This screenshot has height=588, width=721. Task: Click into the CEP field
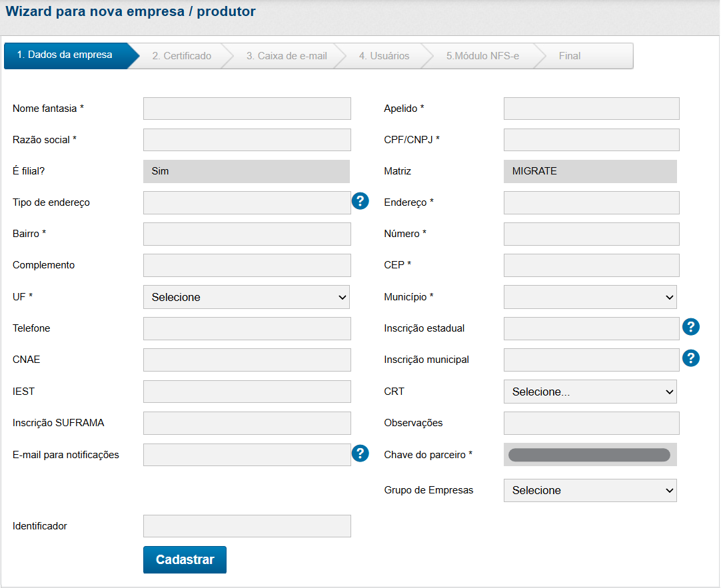click(x=591, y=265)
